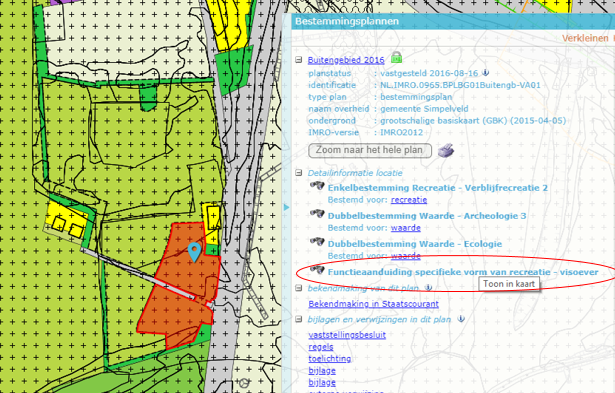Click the print icon beside the Zoom button
Viewport: 615px width, 393px height.
[x=446, y=150]
